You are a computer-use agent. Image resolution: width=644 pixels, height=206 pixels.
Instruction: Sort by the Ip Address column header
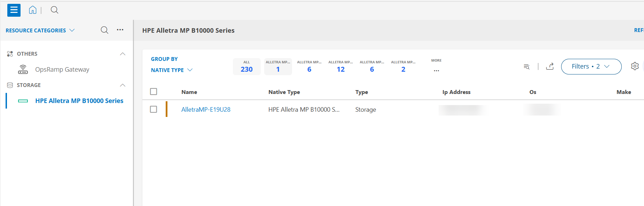(456, 92)
